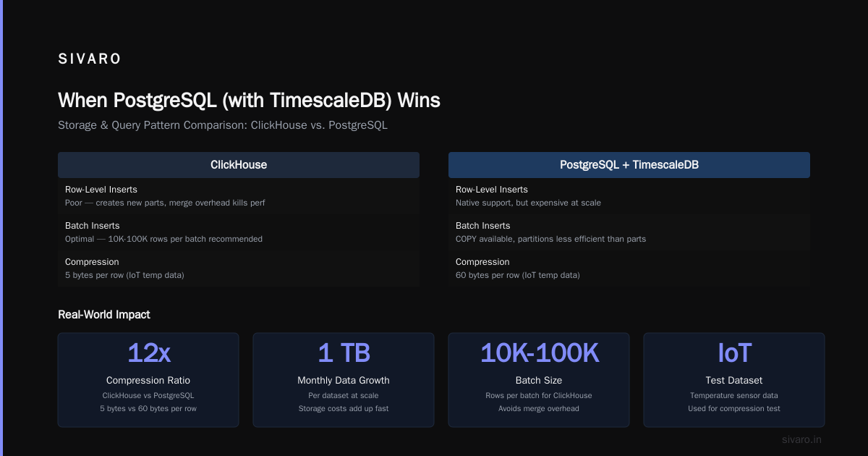
Task: Click 'Avoids merge overhead' caption
Action: point(539,408)
